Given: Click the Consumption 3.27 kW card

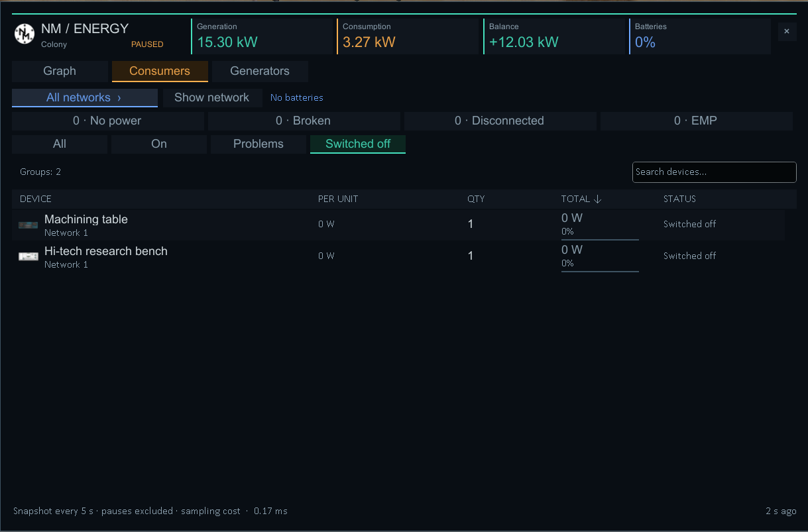Looking at the screenshot, I should tap(408, 36).
